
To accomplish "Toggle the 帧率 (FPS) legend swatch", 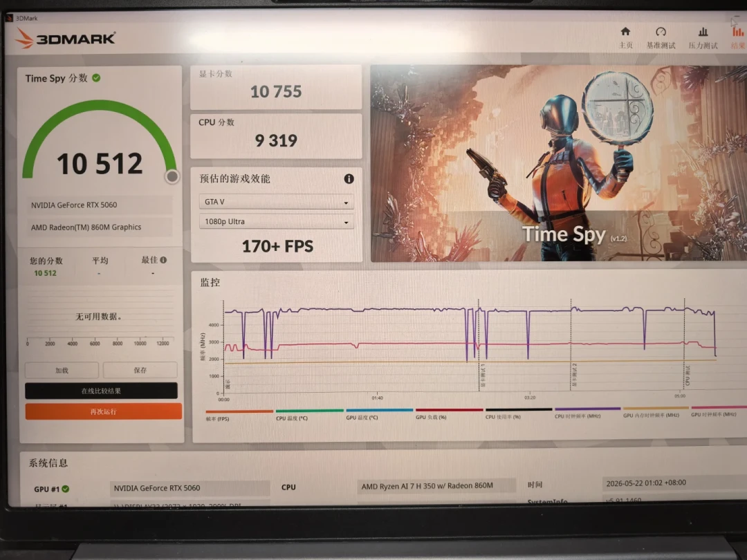I will pyautogui.click(x=239, y=411).
